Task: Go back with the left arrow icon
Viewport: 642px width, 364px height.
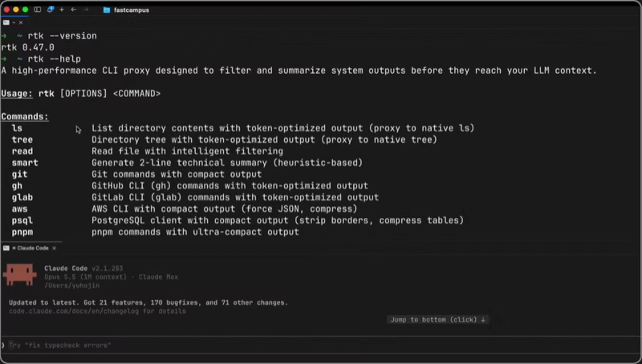Action: (74, 10)
